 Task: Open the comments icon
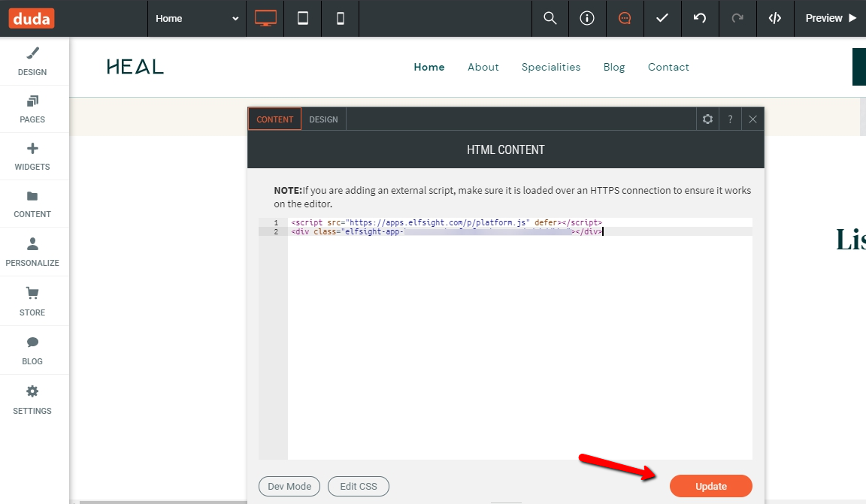(625, 18)
